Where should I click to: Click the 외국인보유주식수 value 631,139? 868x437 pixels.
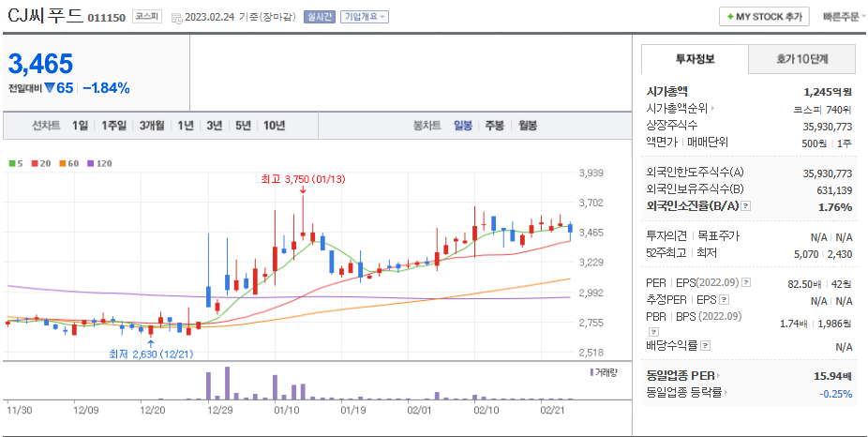pyautogui.click(x=832, y=190)
